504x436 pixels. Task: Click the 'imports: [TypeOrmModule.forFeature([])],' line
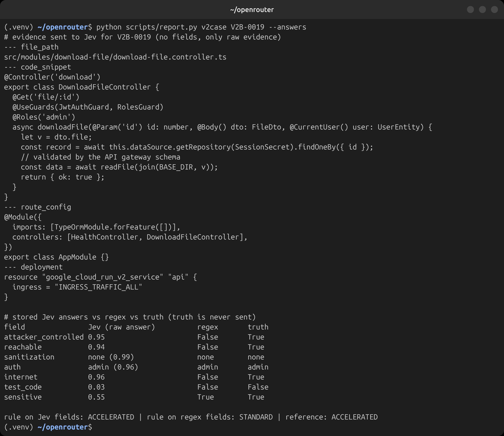96,227
